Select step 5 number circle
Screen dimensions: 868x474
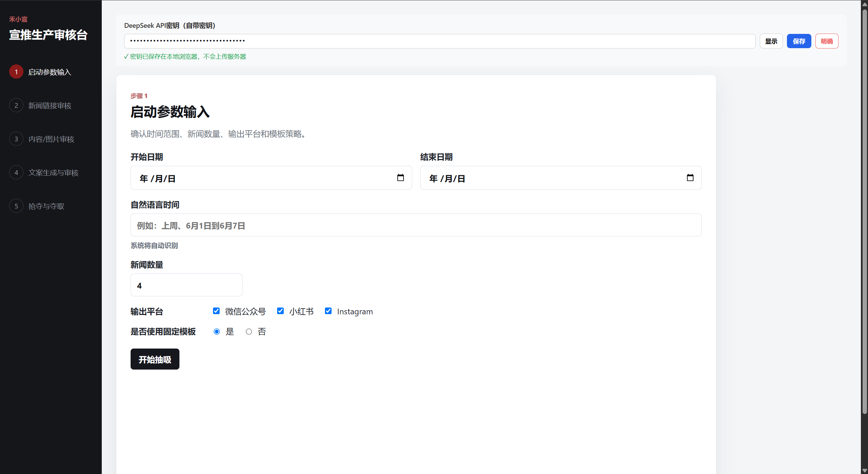pos(16,206)
